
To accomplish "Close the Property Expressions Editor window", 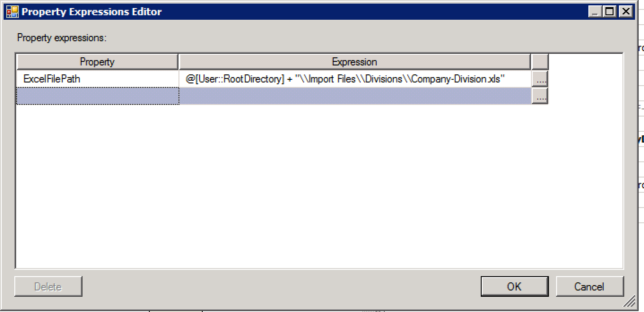I will point(625,12).
